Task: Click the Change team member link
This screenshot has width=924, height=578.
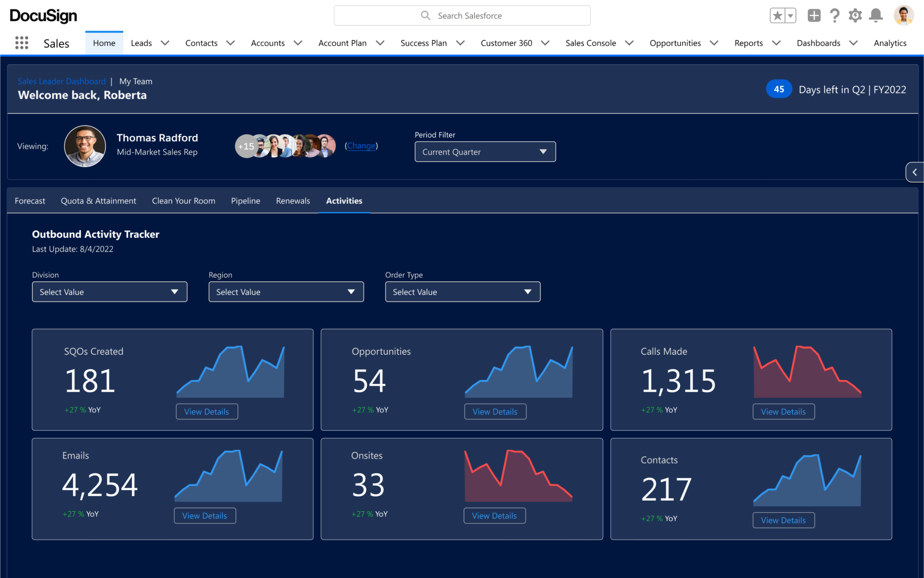Action: click(x=361, y=146)
